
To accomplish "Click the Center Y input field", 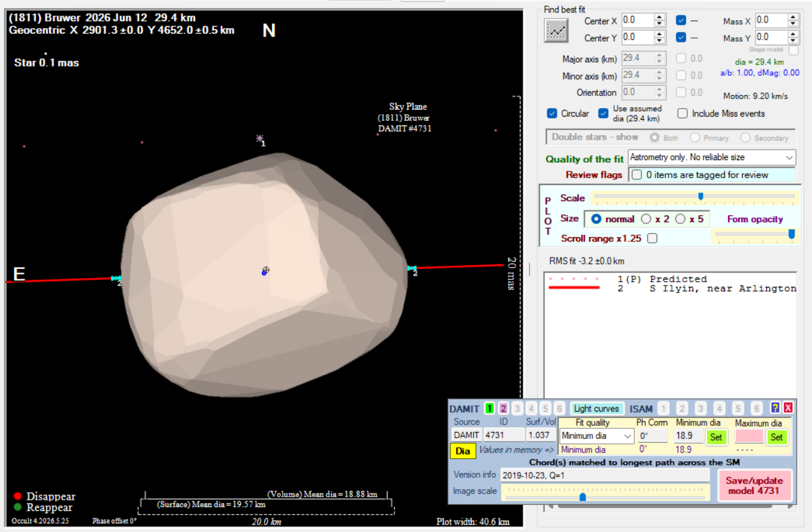I will [638, 37].
